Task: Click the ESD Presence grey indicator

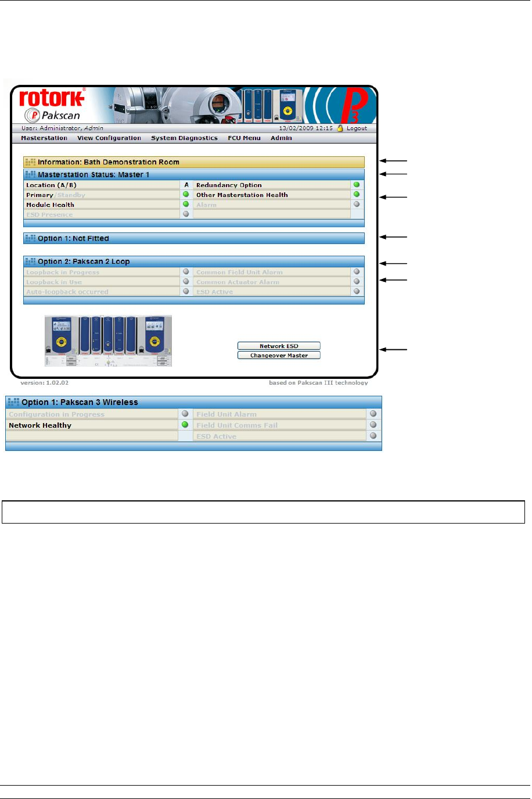Action: point(186,214)
